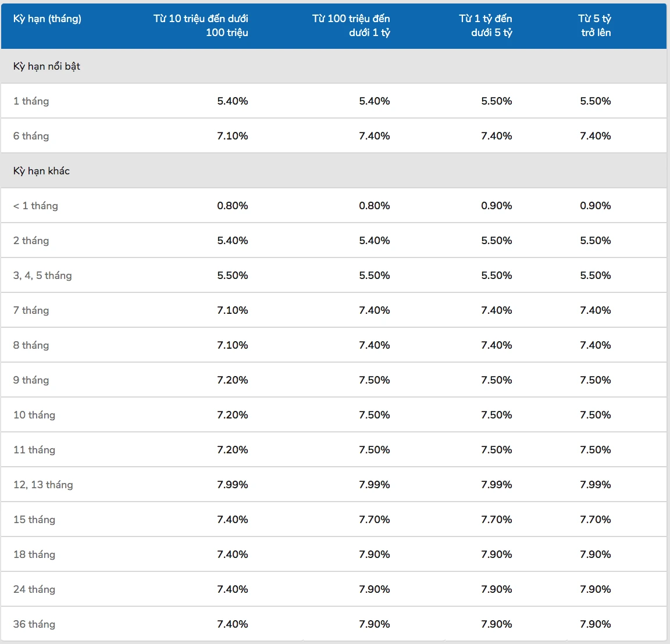Click the 7.10% rate in the 6 tháng row
The width and height of the screenshot is (670, 644).
coord(233,136)
